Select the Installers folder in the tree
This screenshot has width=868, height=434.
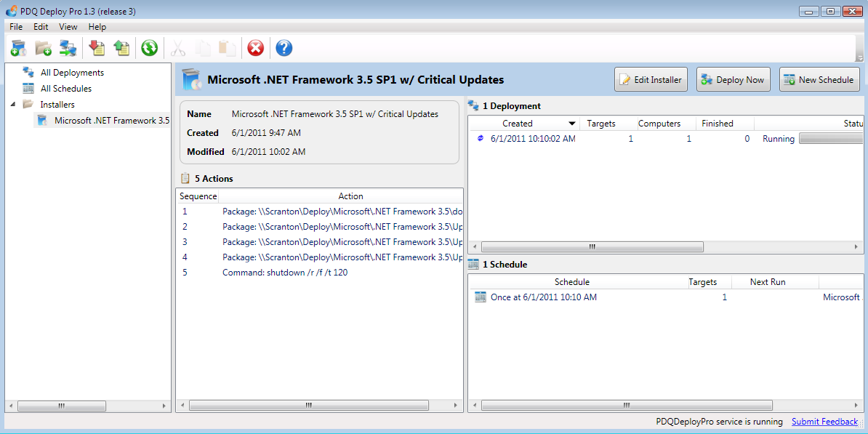[57, 104]
